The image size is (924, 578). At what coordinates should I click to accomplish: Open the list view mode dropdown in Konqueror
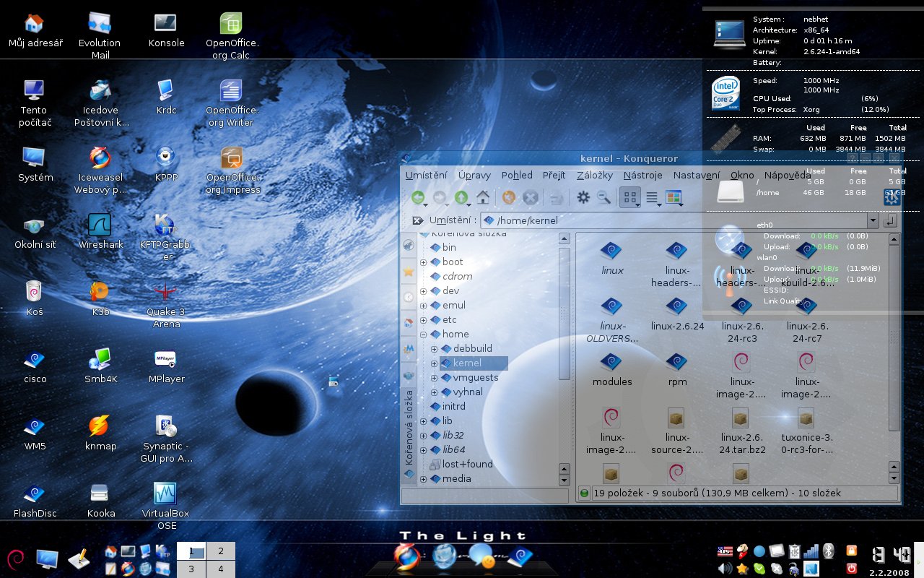pos(653,197)
